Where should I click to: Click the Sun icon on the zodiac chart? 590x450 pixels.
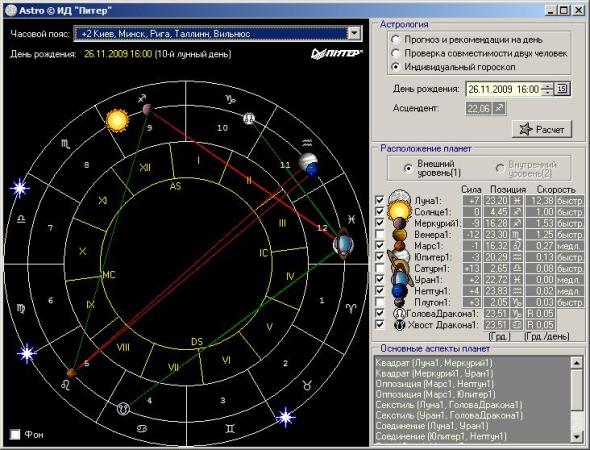point(117,120)
